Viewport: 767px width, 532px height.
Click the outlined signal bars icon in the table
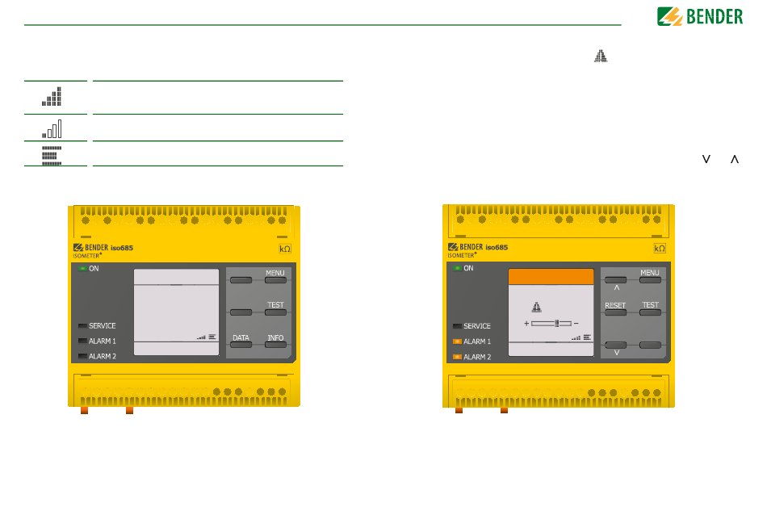[52, 128]
